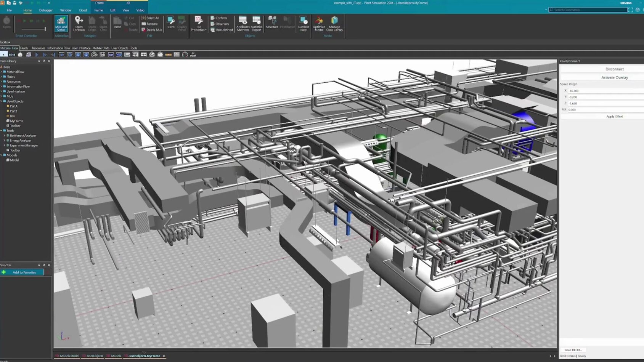Switch to the Video ribbon tab
Image resolution: width=644 pixels, height=362 pixels.
coord(140,10)
